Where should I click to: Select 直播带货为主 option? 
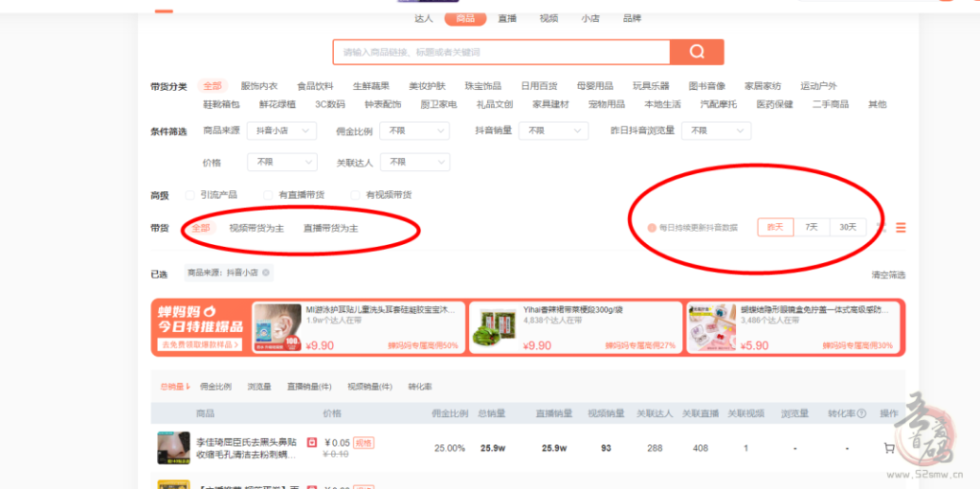[330, 229]
